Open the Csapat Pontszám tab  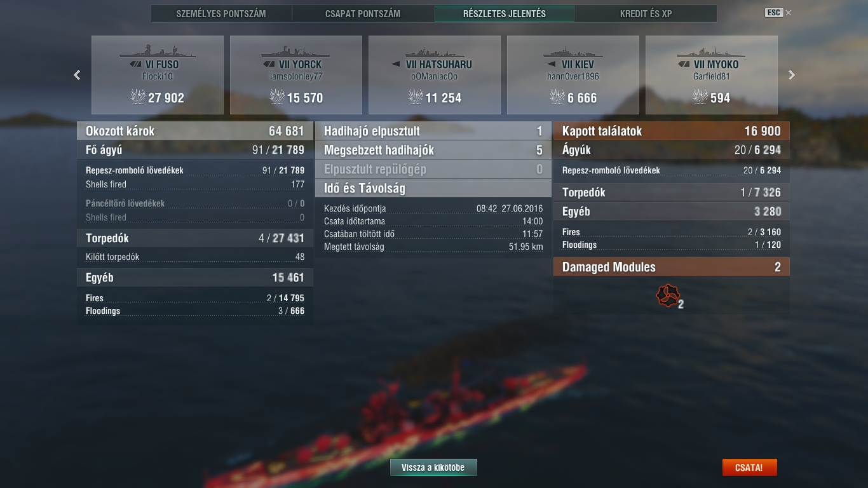363,13
